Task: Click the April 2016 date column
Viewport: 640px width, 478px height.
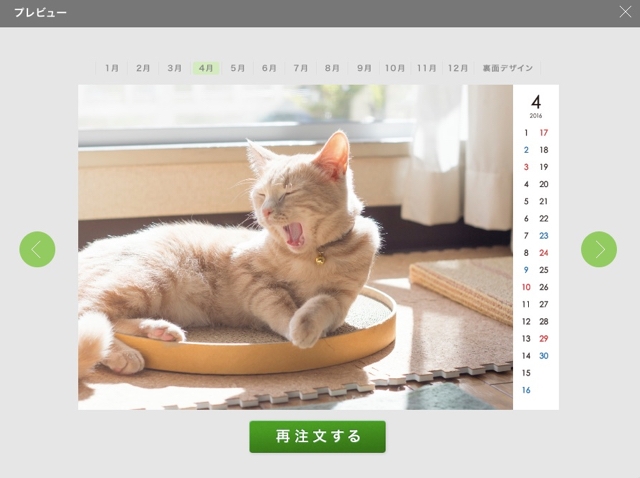Action: [x=536, y=247]
